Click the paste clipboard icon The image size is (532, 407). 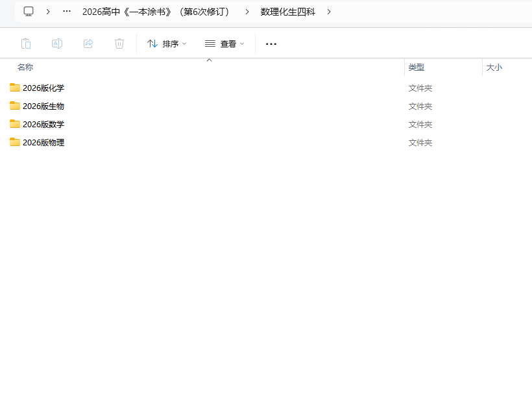point(26,43)
